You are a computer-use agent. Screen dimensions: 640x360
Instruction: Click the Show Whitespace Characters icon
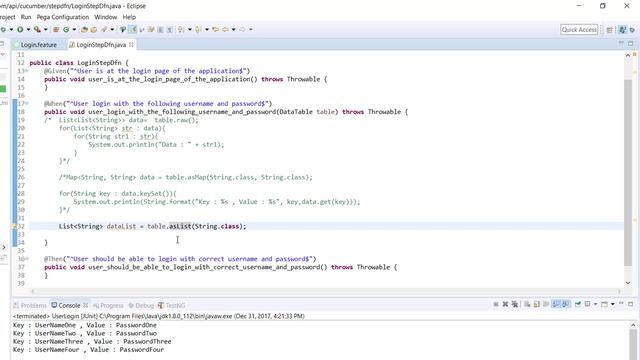(x=169, y=29)
